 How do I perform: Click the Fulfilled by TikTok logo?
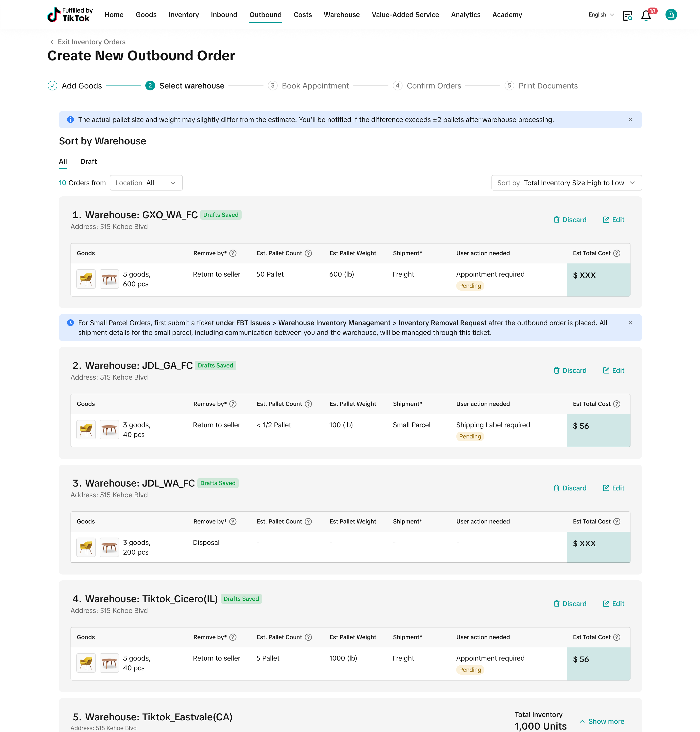point(70,15)
